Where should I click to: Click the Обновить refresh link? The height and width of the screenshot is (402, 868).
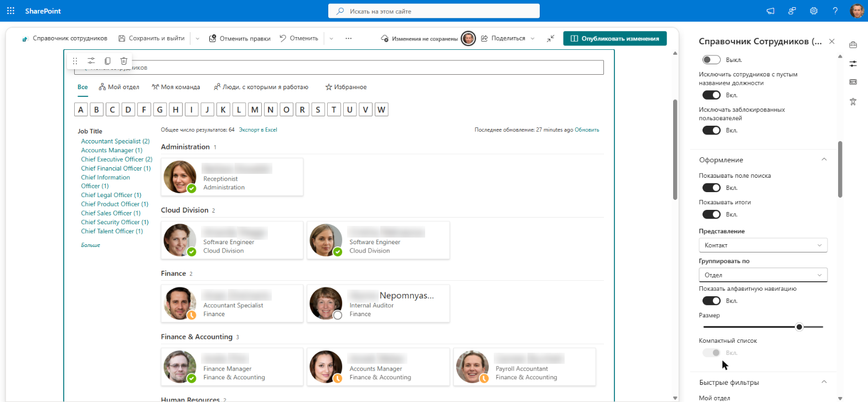click(x=587, y=130)
